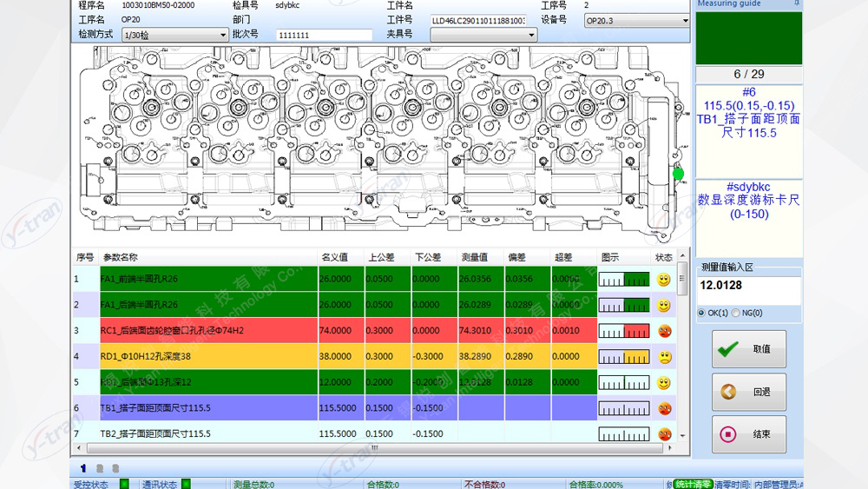
Task: Click red angry face status in row 3
Action: coord(664,331)
